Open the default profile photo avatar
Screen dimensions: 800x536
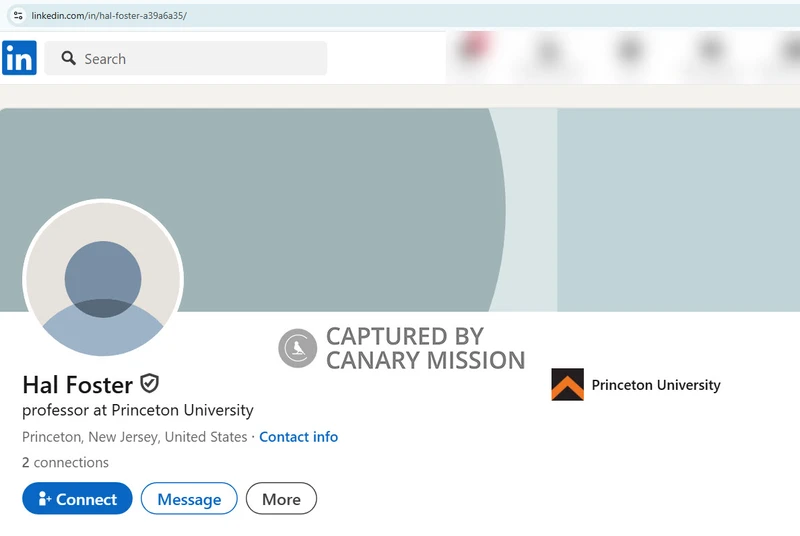[103, 278]
